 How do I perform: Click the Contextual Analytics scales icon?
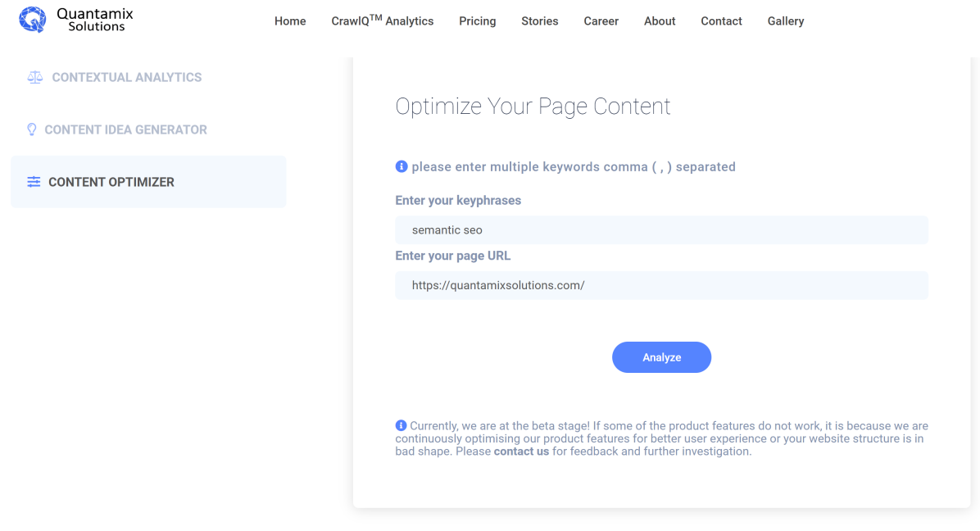(34, 77)
